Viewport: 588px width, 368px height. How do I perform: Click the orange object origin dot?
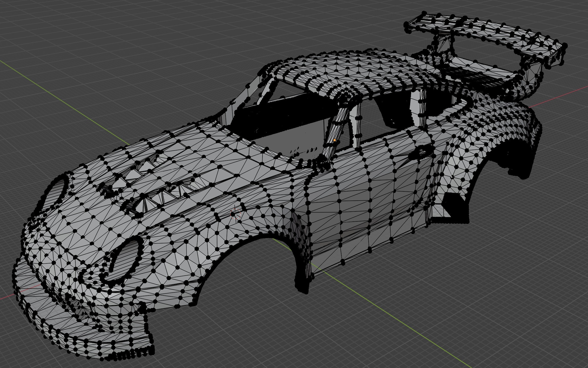[x=334, y=140]
